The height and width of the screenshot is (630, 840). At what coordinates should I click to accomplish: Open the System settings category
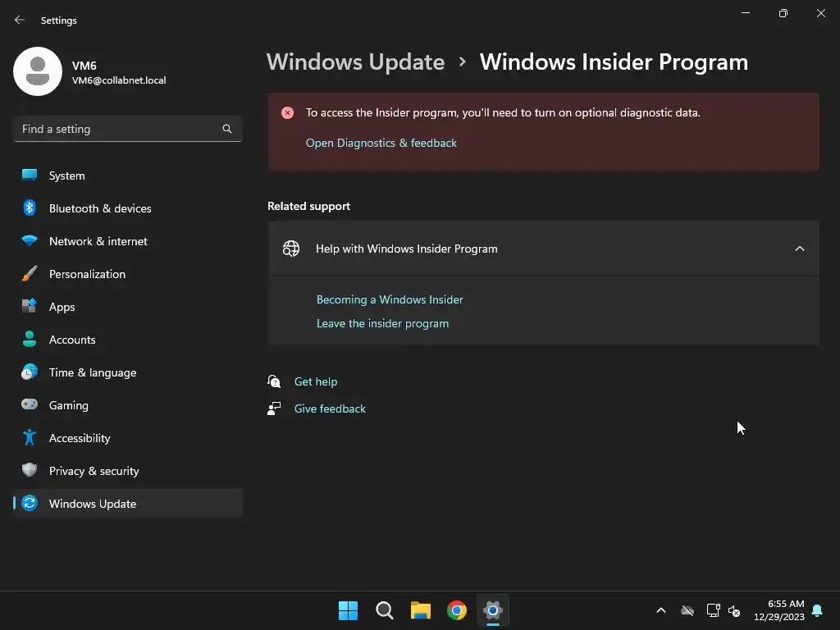[x=128, y=176]
